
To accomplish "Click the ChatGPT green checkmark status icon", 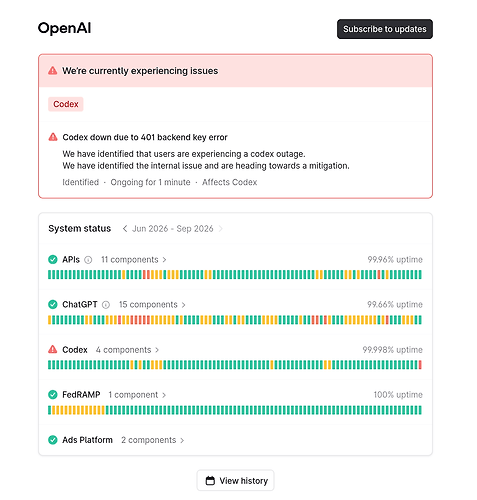I will tap(53, 304).
